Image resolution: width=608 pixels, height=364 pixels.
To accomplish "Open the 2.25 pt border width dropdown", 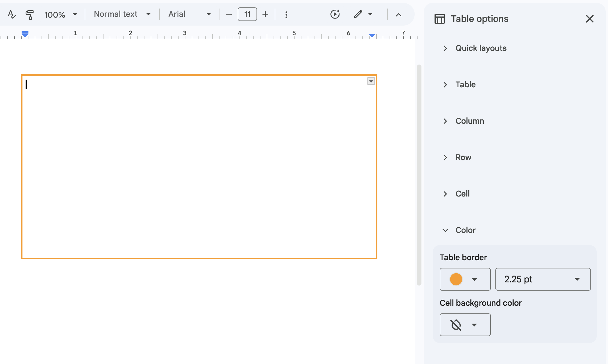I will tap(543, 279).
